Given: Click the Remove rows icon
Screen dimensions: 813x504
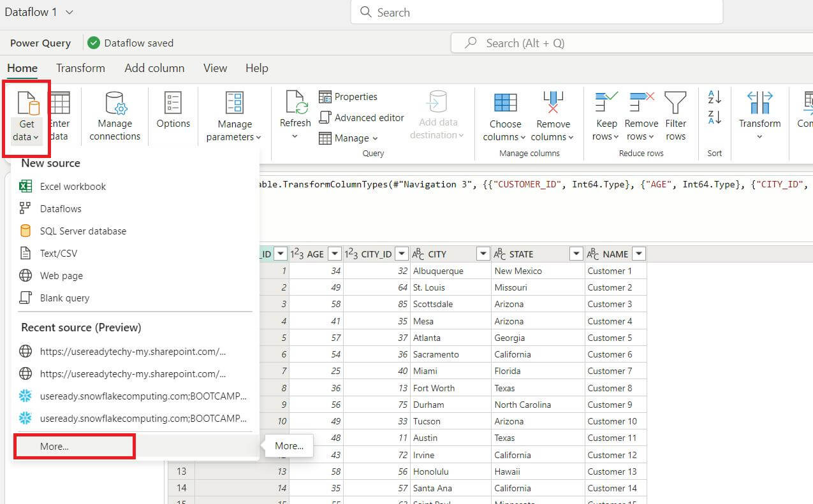Looking at the screenshot, I should pos(641,102).
